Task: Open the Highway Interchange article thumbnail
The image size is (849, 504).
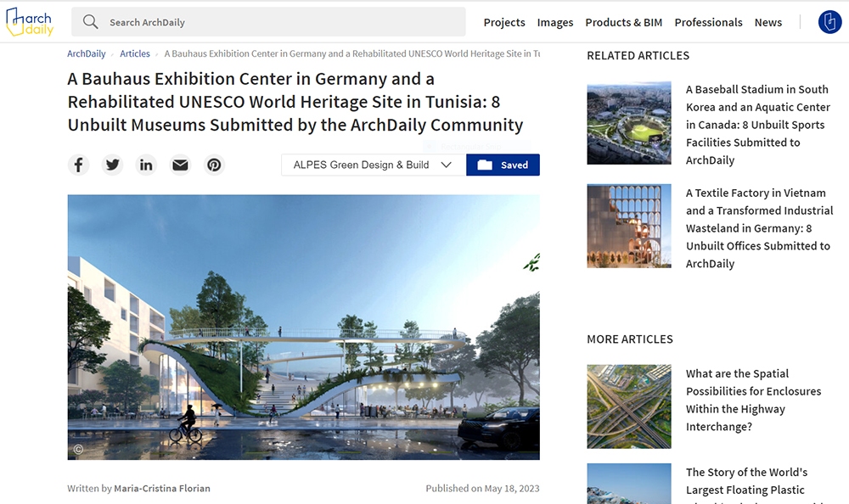Action: 628,406
